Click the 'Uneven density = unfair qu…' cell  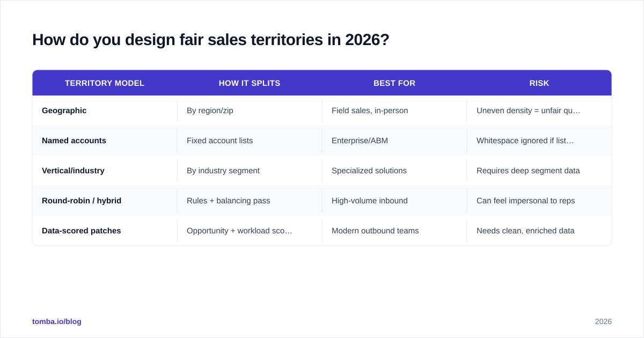[539, 111]
